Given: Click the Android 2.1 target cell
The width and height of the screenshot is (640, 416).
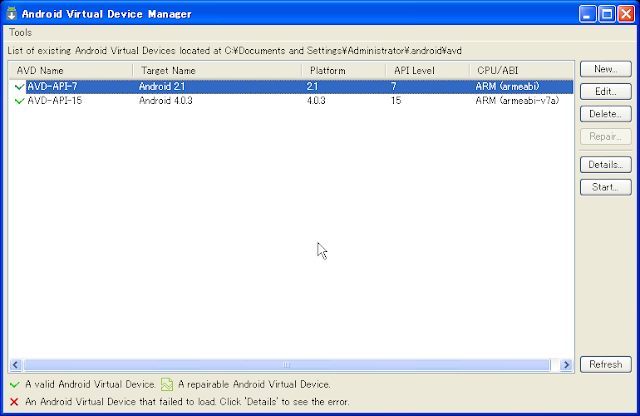Looking at the screenshot, I should [162, 87].
